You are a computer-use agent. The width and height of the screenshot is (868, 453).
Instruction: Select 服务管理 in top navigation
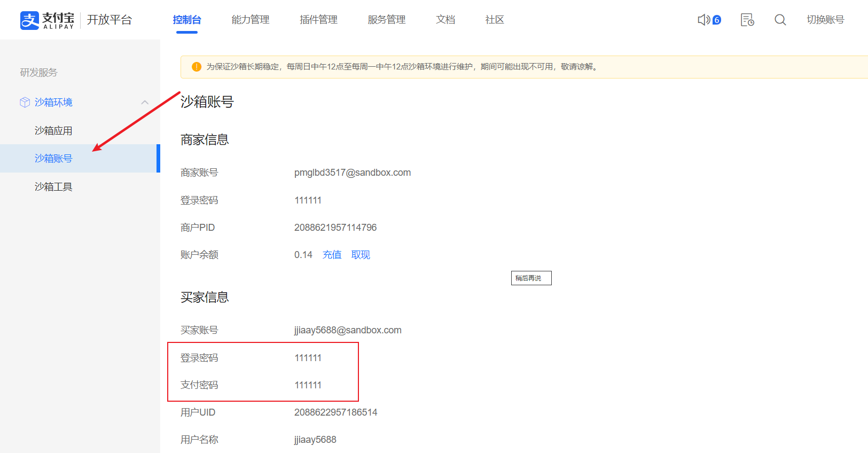pos(387,20)
